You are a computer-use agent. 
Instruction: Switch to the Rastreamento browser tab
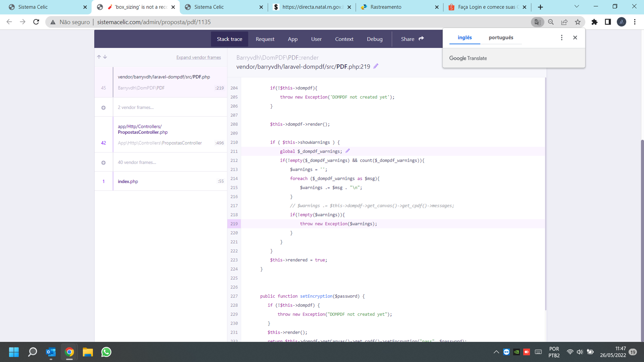coord(399,7)
